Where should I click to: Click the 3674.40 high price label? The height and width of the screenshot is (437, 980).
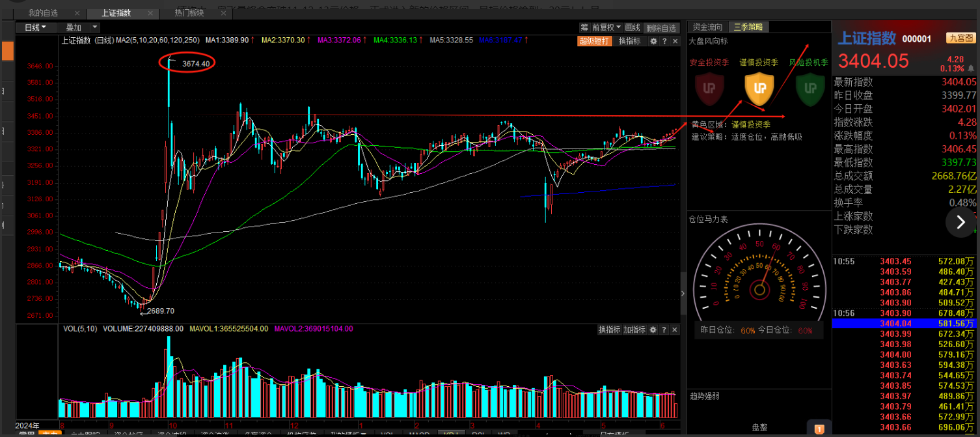[x=196, y=64]
